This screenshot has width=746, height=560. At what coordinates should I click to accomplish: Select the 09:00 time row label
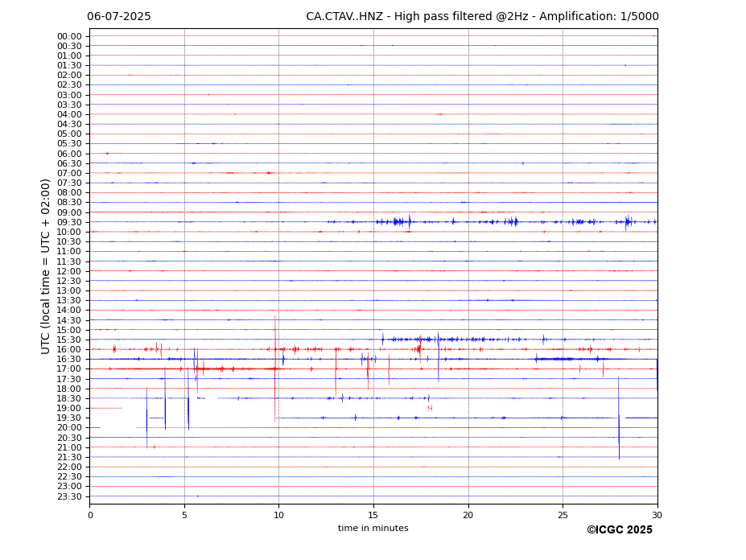point(69,212)
